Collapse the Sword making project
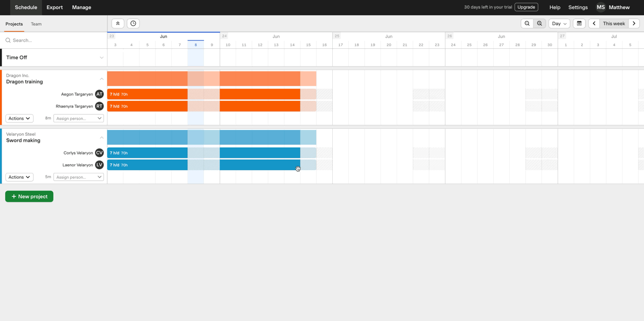 [x=101, y=137]
